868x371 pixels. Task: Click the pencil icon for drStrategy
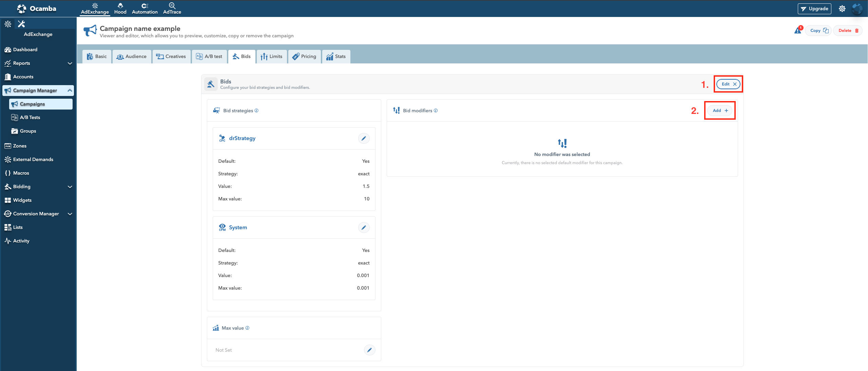tap(364, 138)
